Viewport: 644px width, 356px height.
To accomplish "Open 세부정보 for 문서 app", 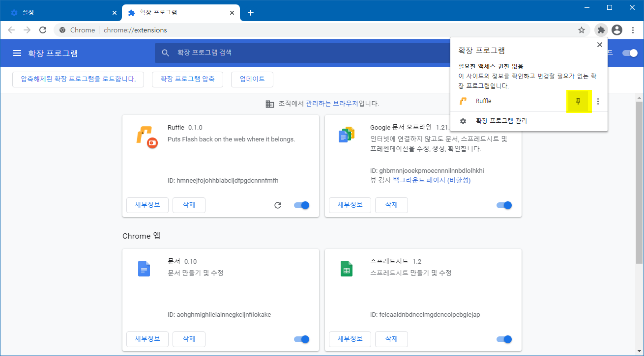I will point(147,339).
